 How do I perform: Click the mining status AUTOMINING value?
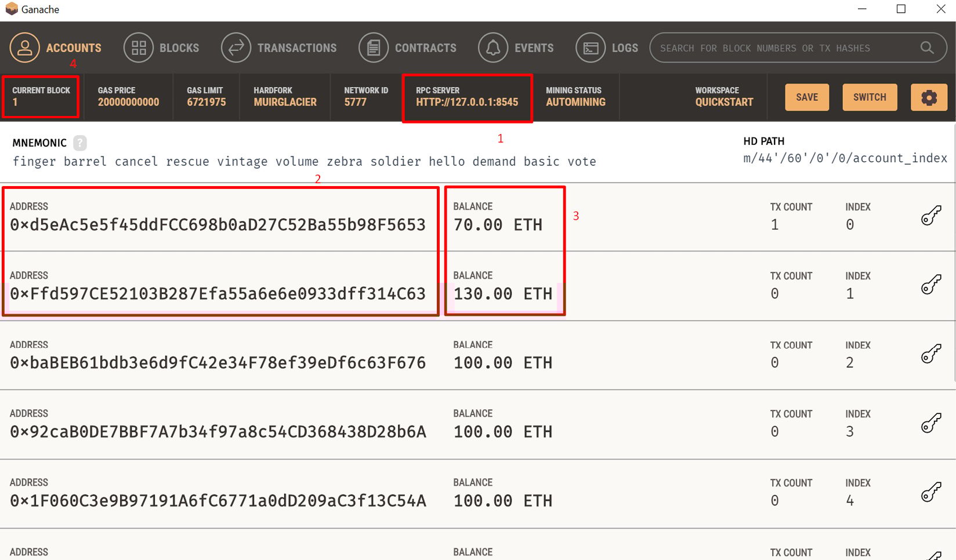click(x=575, y=102)
